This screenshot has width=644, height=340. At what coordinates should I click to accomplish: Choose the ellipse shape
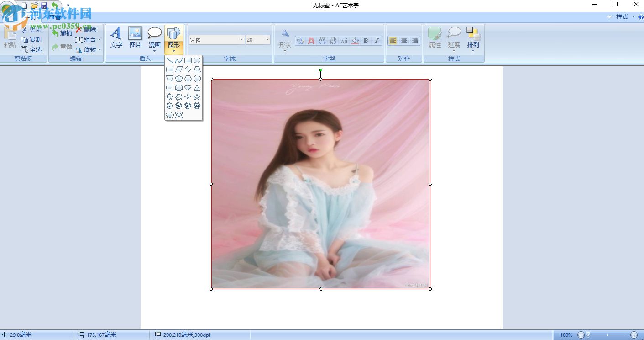[x=197, y=60]
